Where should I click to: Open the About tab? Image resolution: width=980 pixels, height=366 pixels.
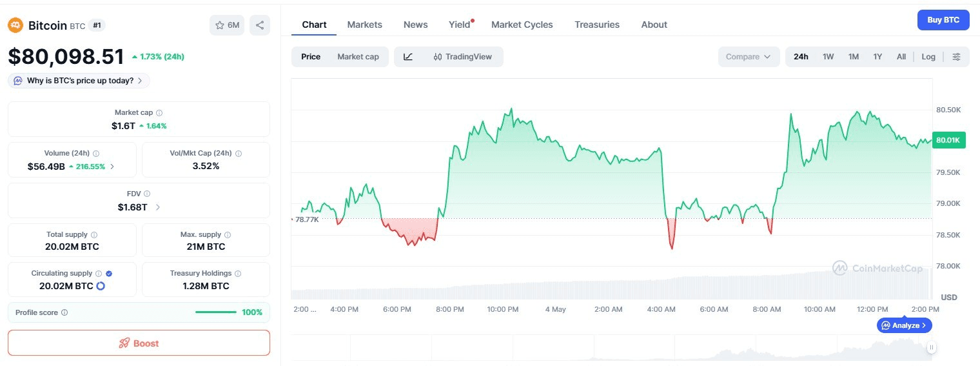click(x=654, y=25)
